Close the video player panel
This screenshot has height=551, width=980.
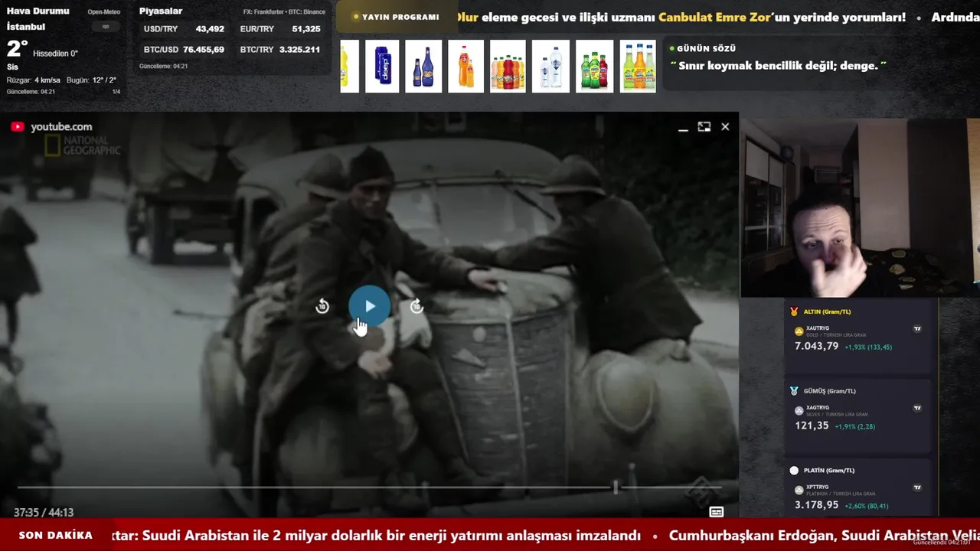tap(725, 127)
